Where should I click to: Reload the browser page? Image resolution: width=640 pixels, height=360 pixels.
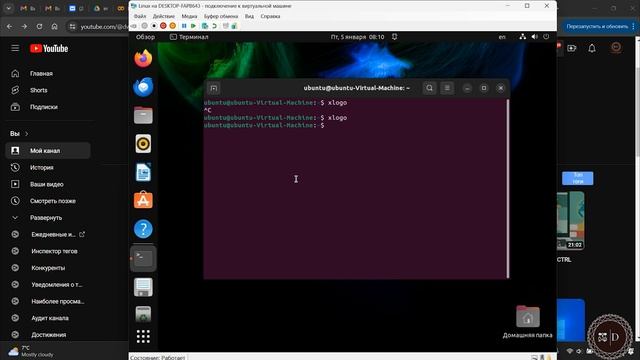39,27
